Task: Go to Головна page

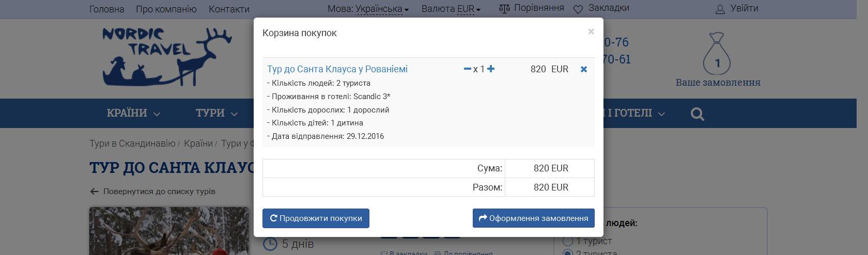Action: coord(106,9)
